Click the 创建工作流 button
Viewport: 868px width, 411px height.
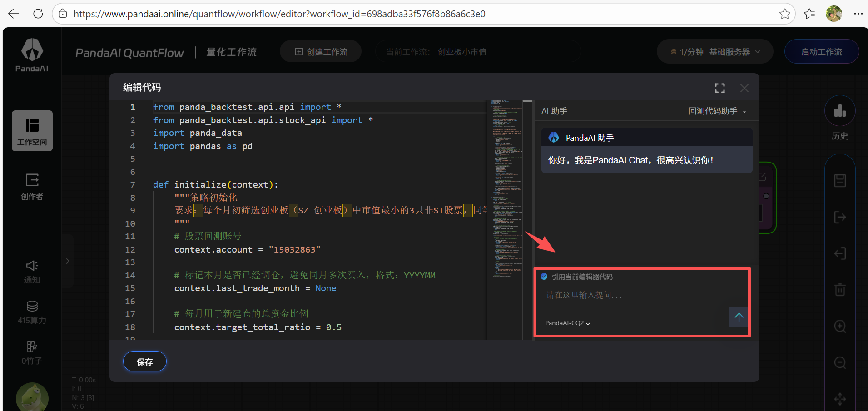321,52
